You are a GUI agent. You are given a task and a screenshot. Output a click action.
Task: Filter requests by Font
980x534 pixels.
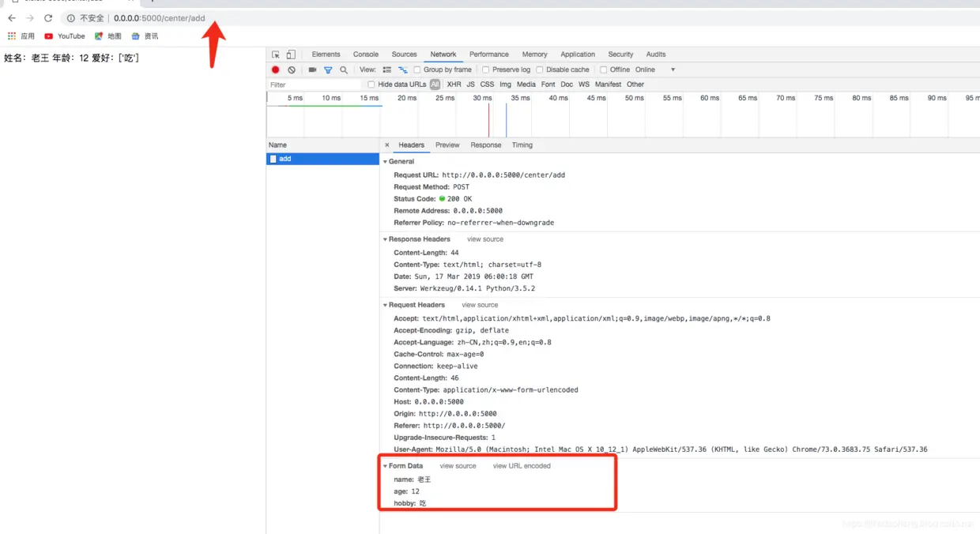pos(548,85)
